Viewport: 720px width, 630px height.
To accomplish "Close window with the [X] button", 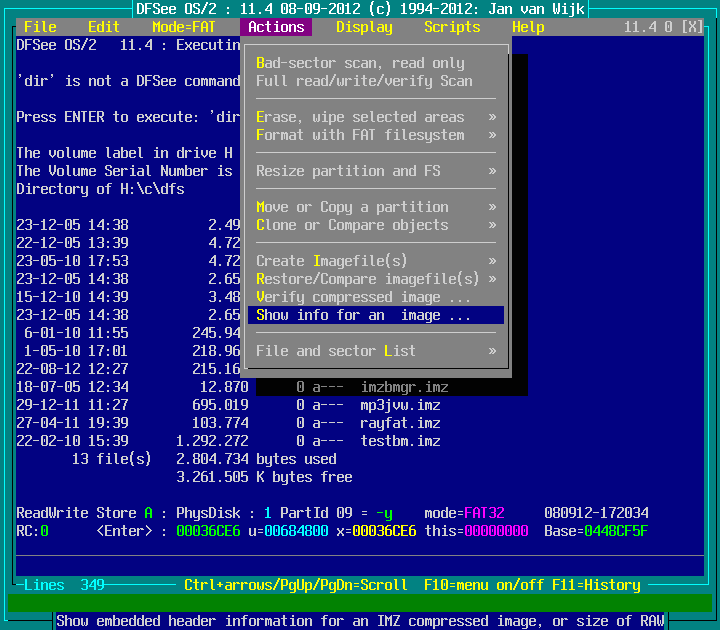I will point(692,27).
